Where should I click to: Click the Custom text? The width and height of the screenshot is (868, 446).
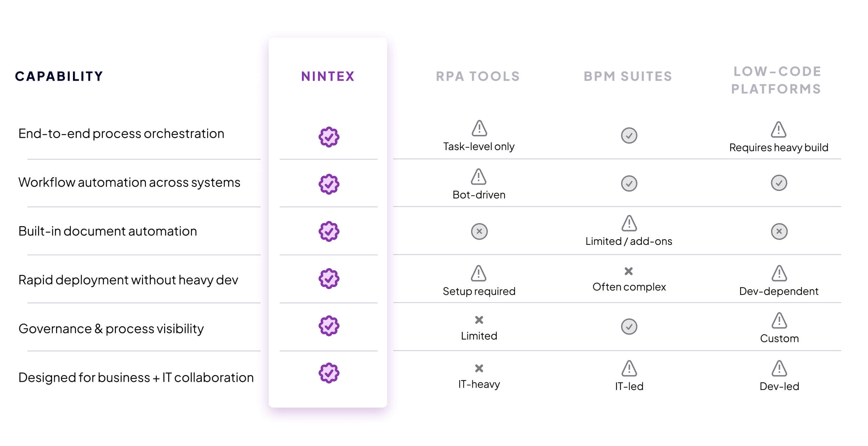coord(779,338)
